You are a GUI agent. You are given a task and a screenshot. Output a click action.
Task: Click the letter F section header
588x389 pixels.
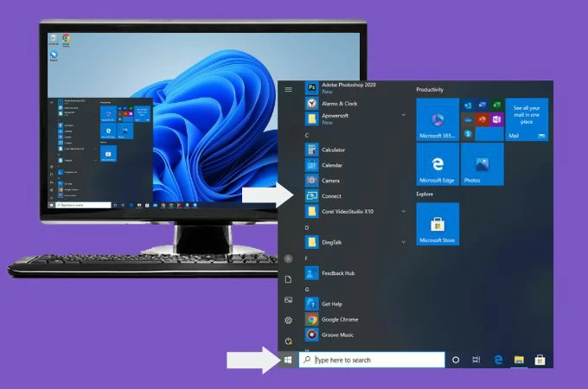(x=306, y=258)
